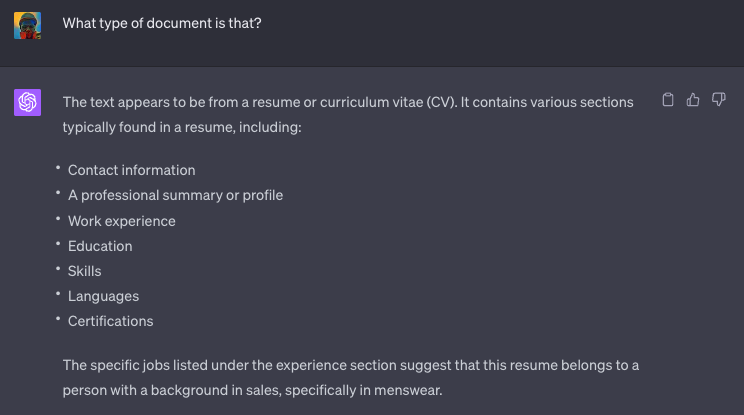This screenshot has width=744, height=415.
Task: Click the user profile avatar picture
Action: 27,25
